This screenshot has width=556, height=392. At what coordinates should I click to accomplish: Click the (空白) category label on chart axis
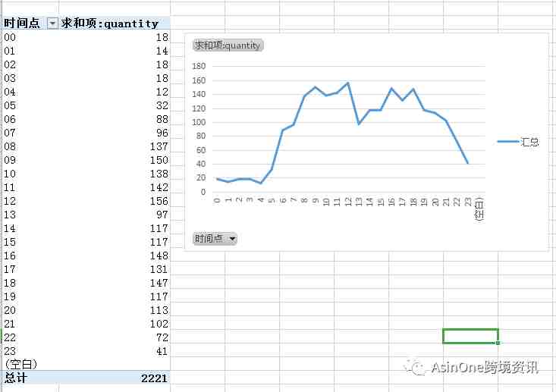[x=479, y=209]
